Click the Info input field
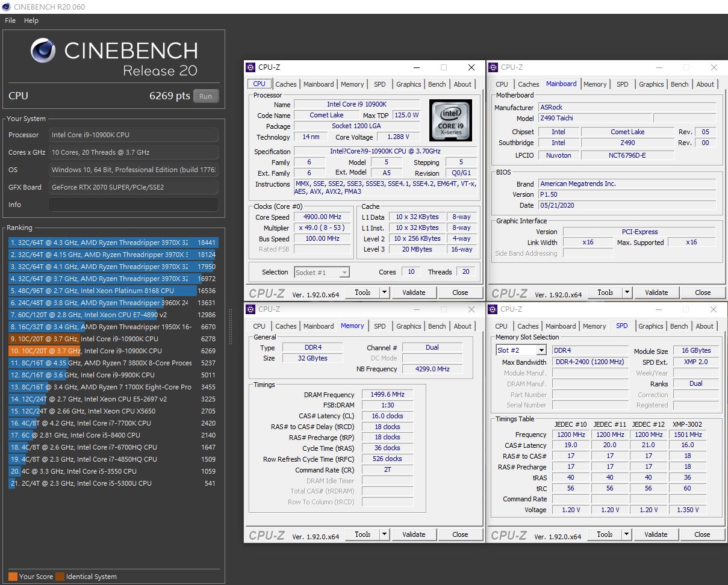The image size is (728, 585). 134,205
